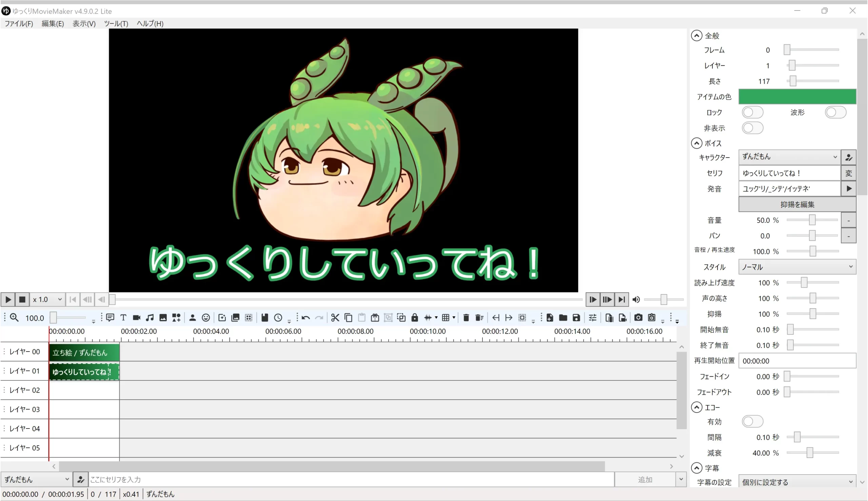868x501 pixels.
Task: Open the playback speed x 1.0 dropdown
Action: (x=47, y=300)
